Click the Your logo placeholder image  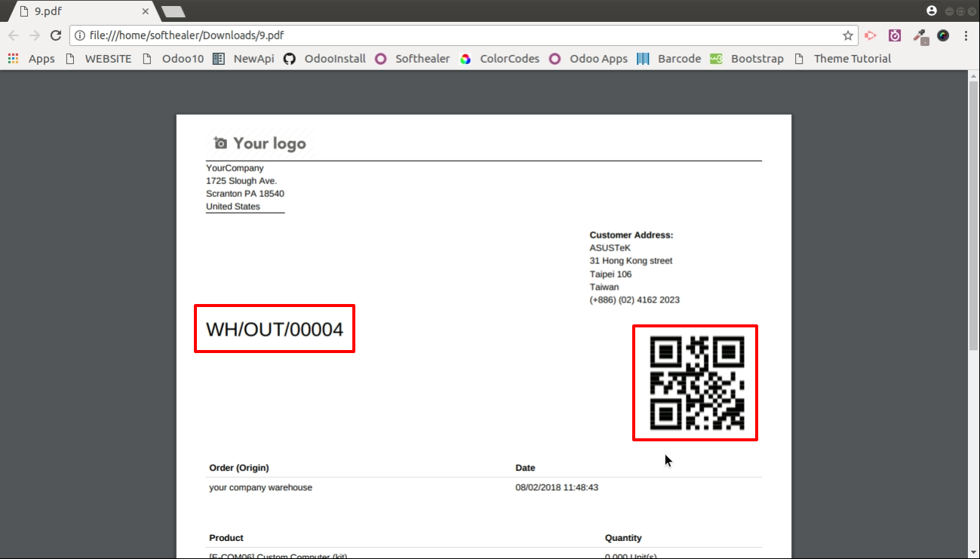point(260,143)
